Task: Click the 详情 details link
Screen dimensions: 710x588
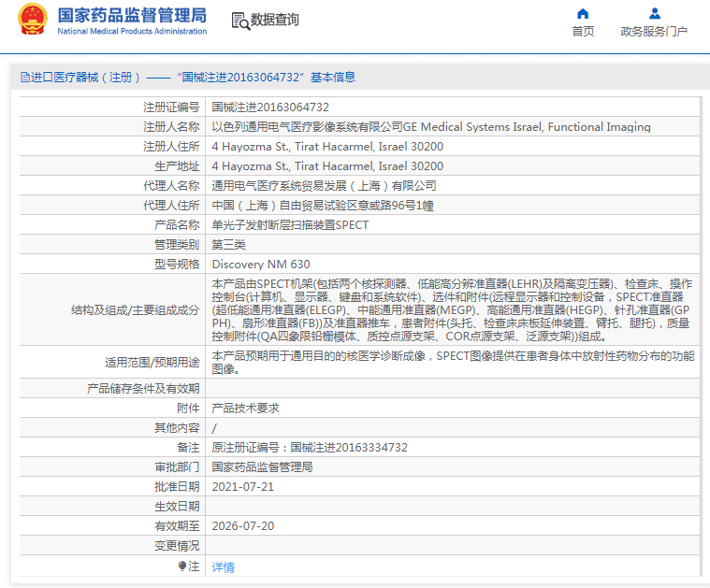Action: tap(224, 566)
